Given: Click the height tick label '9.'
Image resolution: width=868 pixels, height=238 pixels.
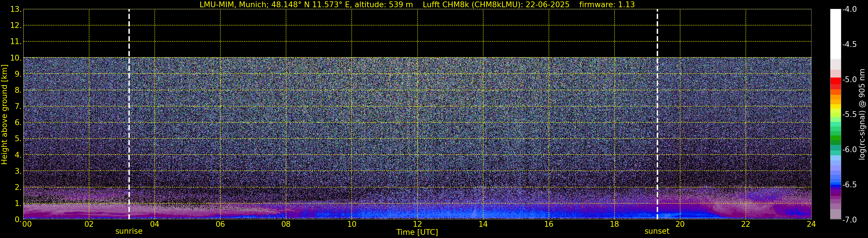Looking at the screenshot, I should click(x=18, y=74).
